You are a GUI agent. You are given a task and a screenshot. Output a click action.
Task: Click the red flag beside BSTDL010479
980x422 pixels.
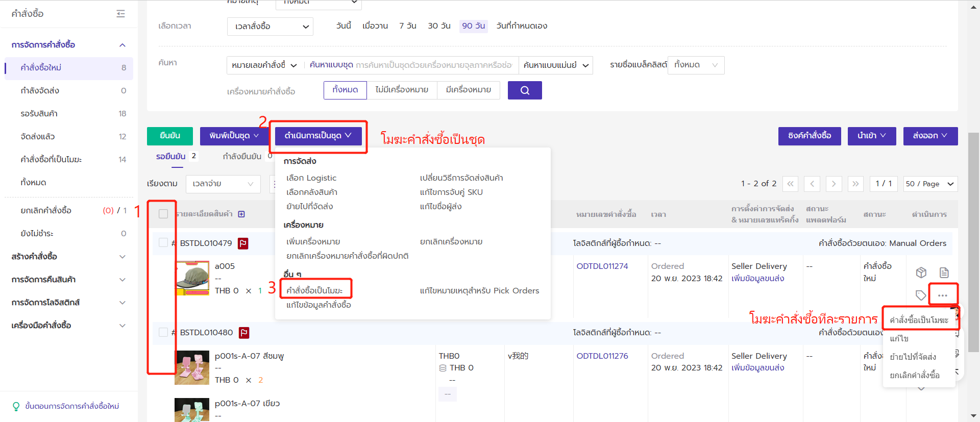243,243
